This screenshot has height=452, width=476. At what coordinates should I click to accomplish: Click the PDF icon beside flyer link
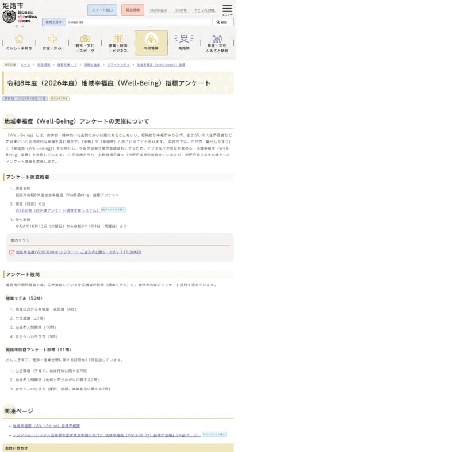click(x=12, y=252)
